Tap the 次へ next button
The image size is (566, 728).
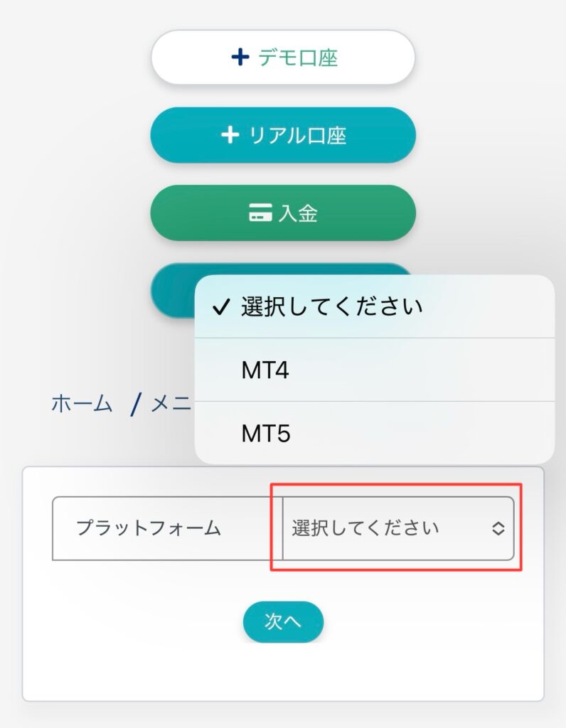click(x=283, y=621)
